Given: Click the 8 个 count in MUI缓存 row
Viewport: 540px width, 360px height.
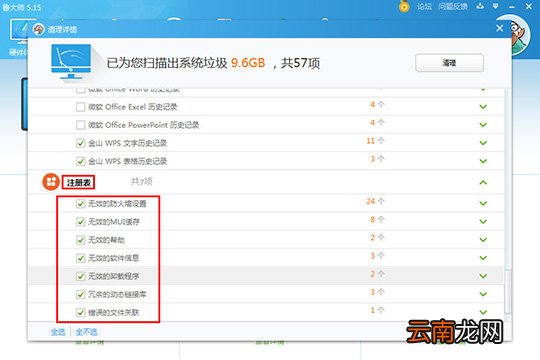Looking at the screenshot, I should (377, 219).
